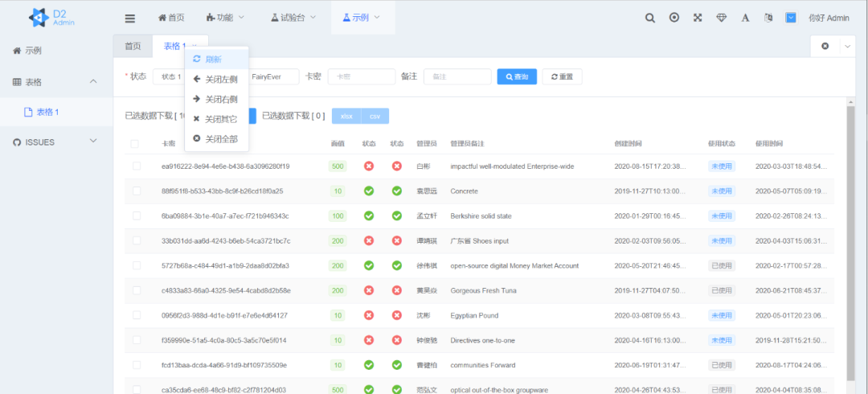Check the row checkbox for 6ba09884 entry
Screen dimensions: 868x394
(137, 216)
